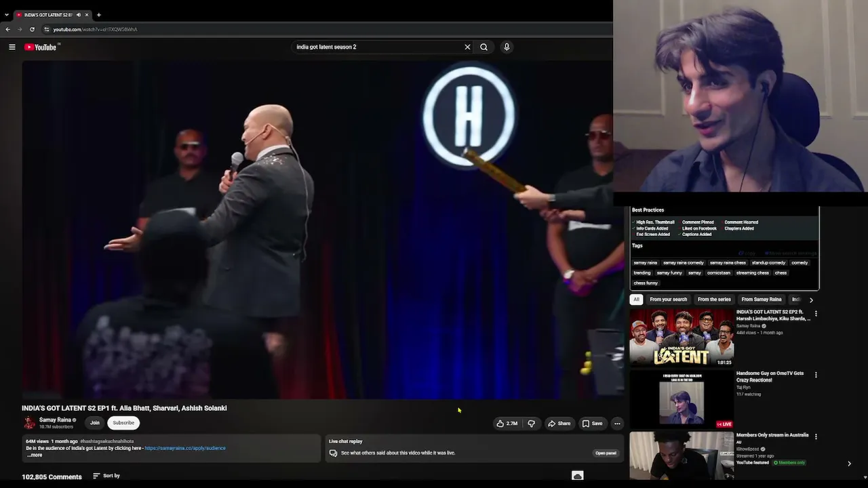The width and height of the screenshot is (868, 488).
Task: Open options menu for Members Only stream
Action: [x=816, y=436]
